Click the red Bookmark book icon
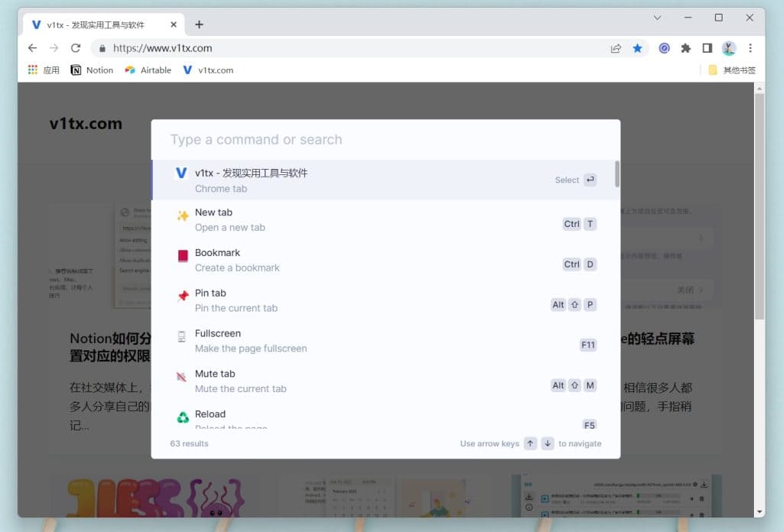Image resolution: width=783 pixels, height=532 pixels. pyautogui.click(x=183, y=256)
